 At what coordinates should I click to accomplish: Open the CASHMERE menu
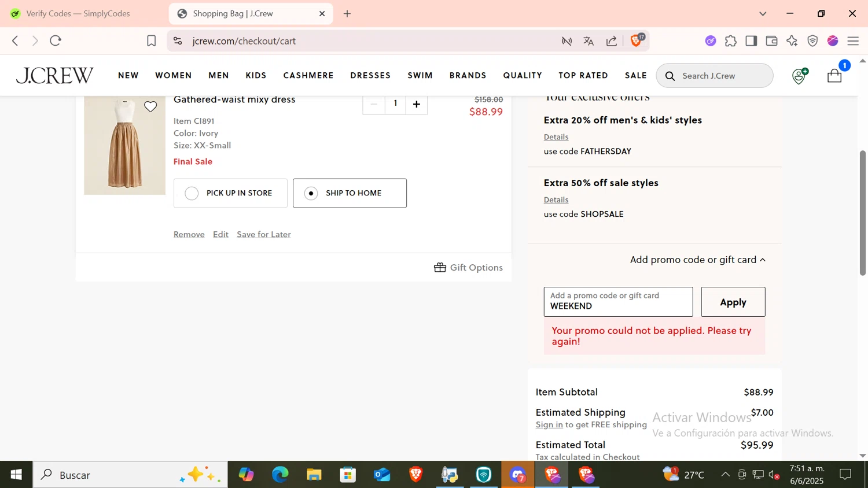click(x=308, y=76)
